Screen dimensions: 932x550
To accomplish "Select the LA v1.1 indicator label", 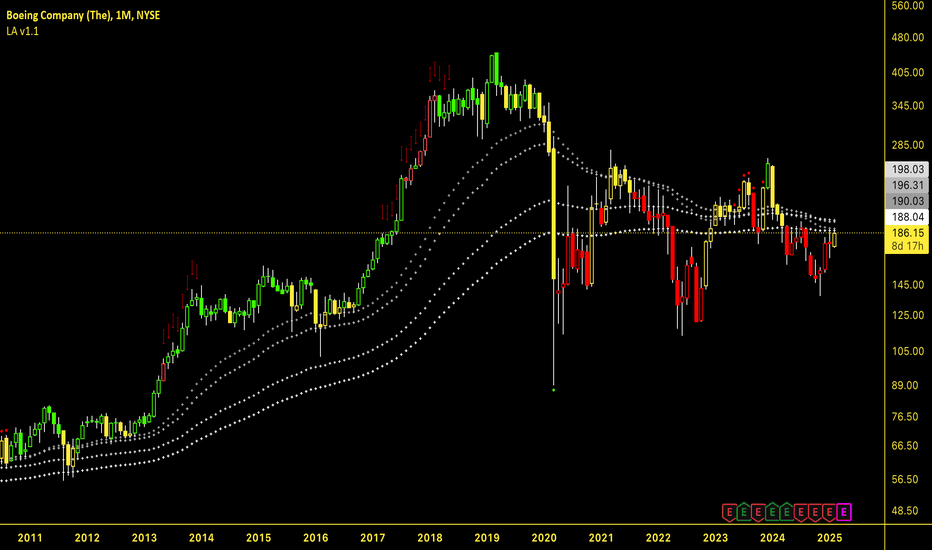I will click(23, 32).
